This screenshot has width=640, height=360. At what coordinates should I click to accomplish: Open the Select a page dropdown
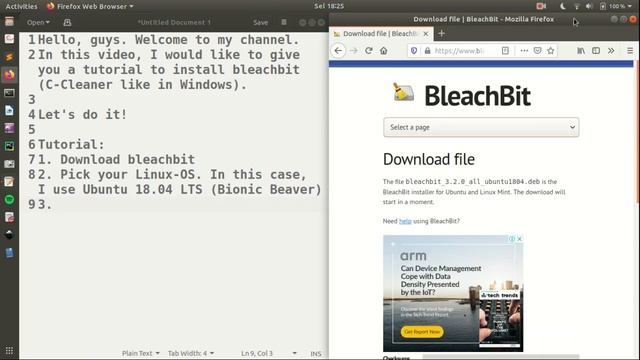tap(481, 127)
